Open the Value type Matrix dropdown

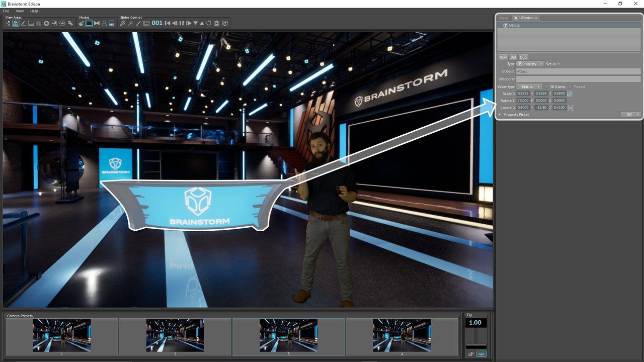[x=529, y=87]
